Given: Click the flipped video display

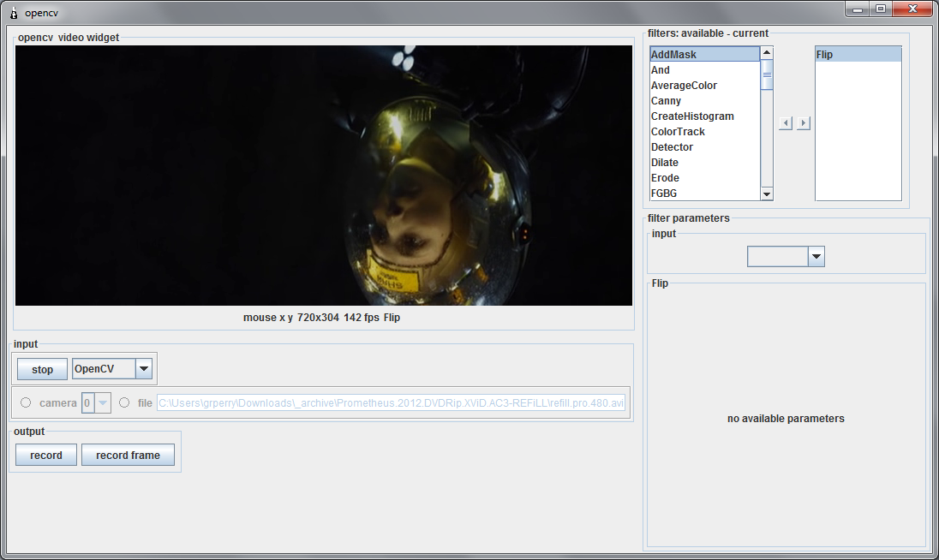Looking at the screenshot, I should click(323, 176).
